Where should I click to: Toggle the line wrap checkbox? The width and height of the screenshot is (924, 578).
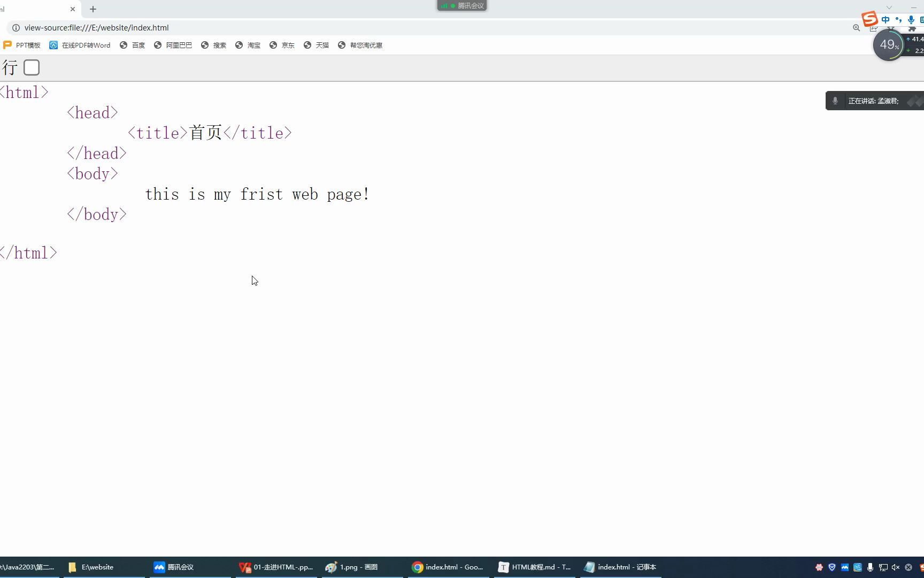(x=32, y=67)
